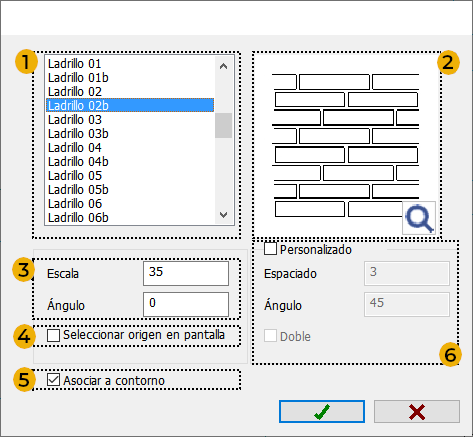Enable the Personalizado checkbox
The height and width of the screenshot is (437, 473).
pyautogui.click(x=270, y=249)
